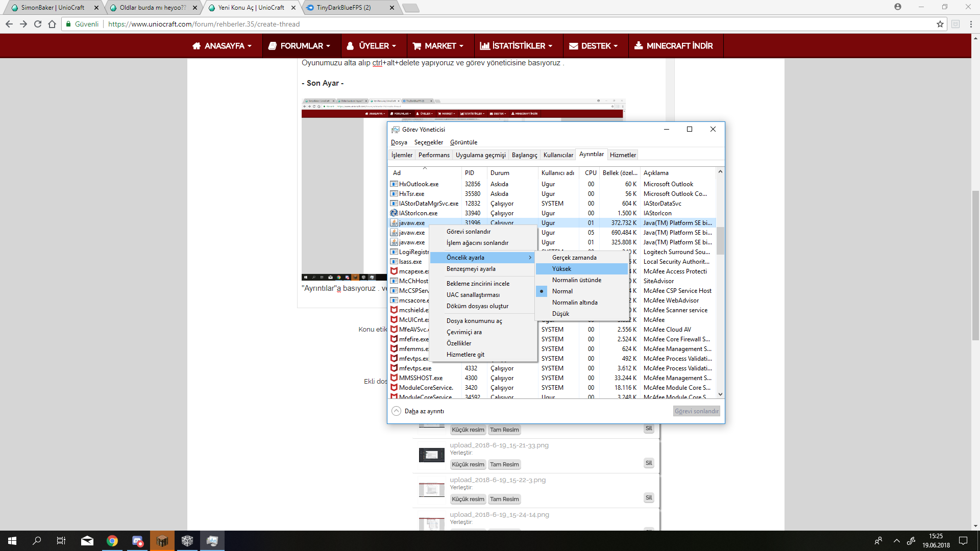Open Kullanıcılar tab
This screenshot has width=980, height=551.
558,155
